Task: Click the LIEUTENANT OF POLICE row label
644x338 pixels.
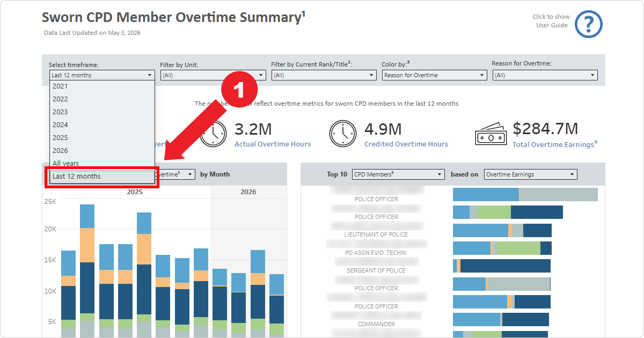Action: [376, 234]
